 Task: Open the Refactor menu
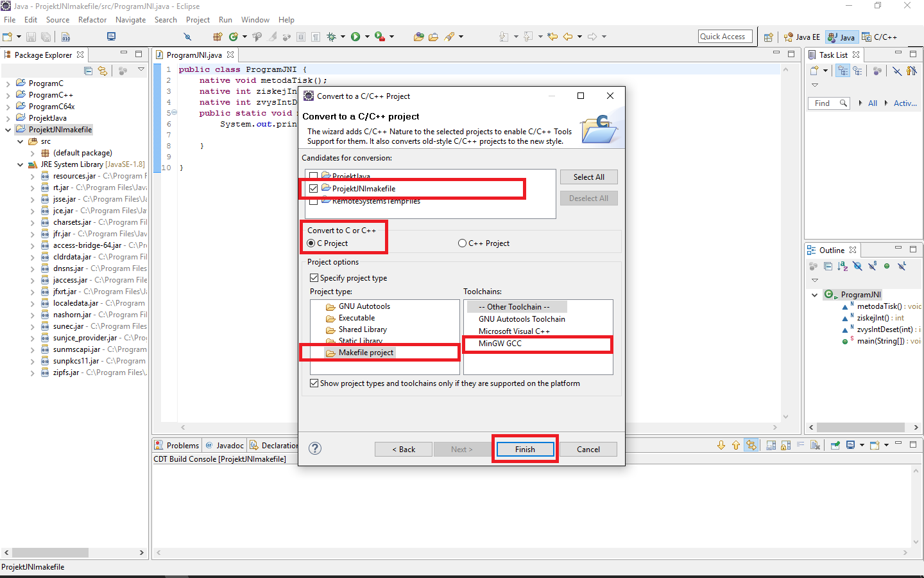[x=92, y=19]
